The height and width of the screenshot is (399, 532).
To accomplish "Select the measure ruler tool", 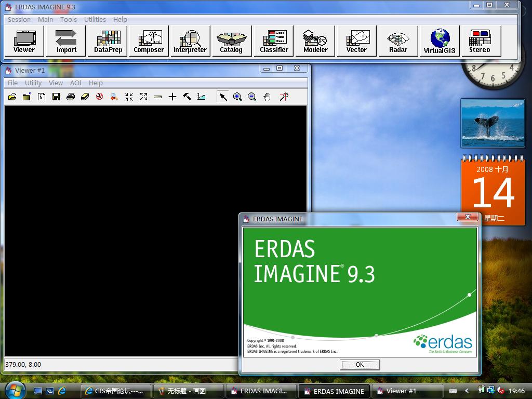I will (158, 97).
